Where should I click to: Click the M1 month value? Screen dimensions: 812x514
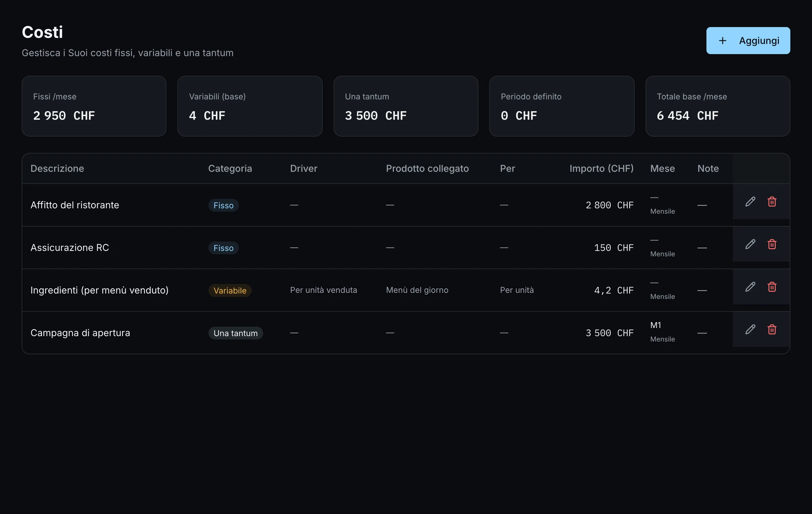pyautogui.click(x=656, y=325)
